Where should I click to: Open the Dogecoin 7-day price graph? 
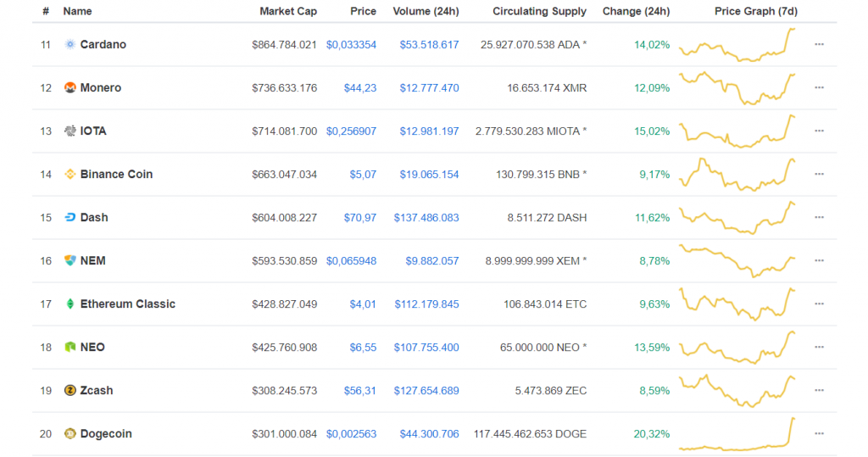(x=737, y=433)
